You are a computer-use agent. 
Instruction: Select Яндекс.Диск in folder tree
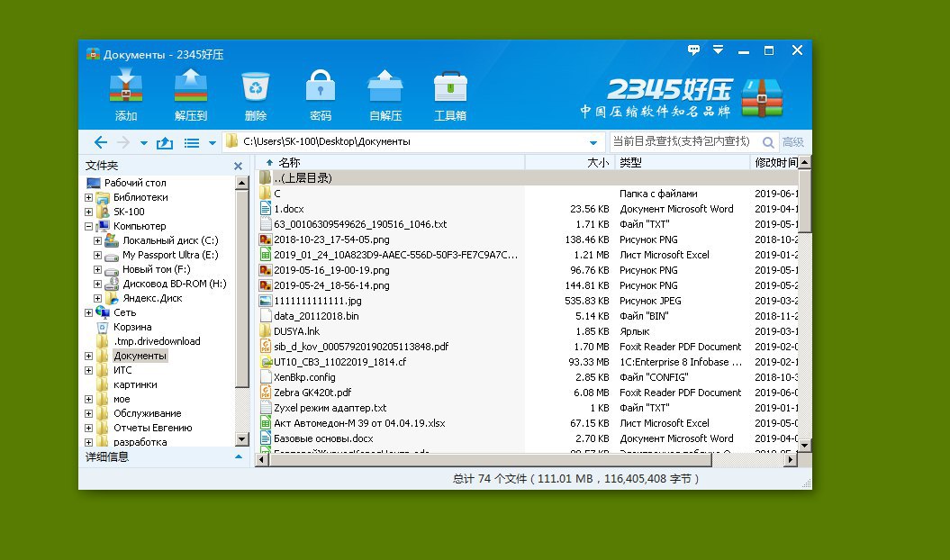(x=152, y=298)
